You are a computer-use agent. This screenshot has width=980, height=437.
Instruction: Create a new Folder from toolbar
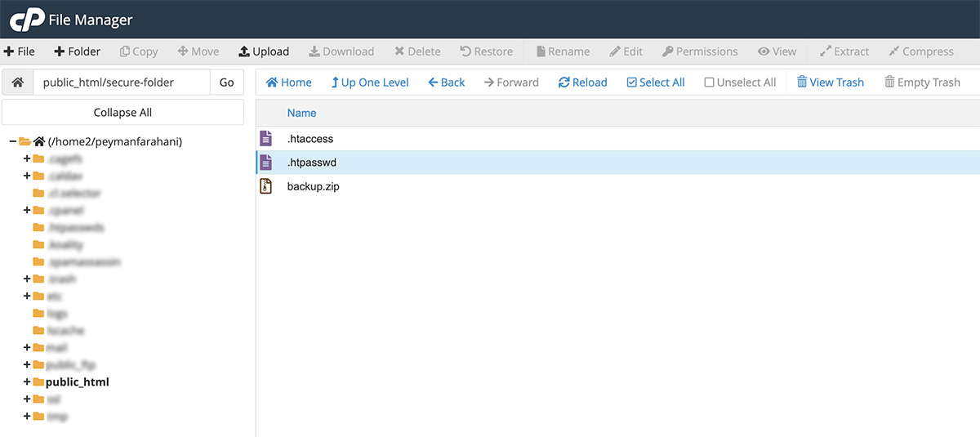pos(77,51)
